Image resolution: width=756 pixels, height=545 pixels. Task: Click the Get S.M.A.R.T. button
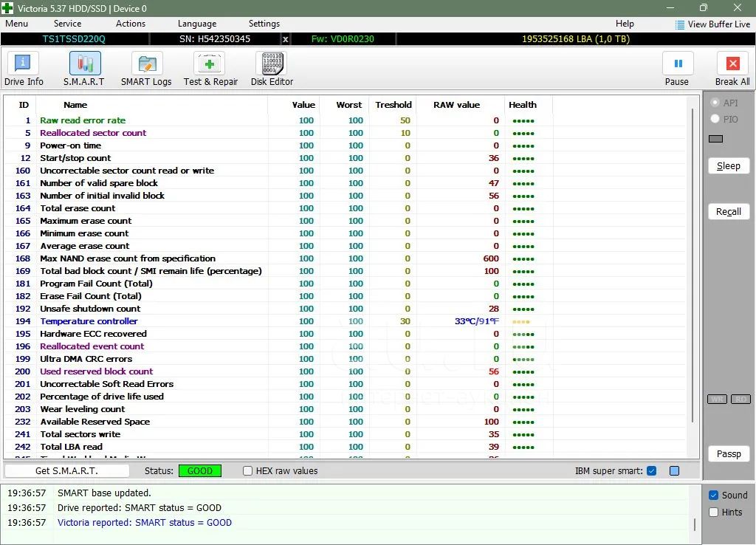point(66,471)
